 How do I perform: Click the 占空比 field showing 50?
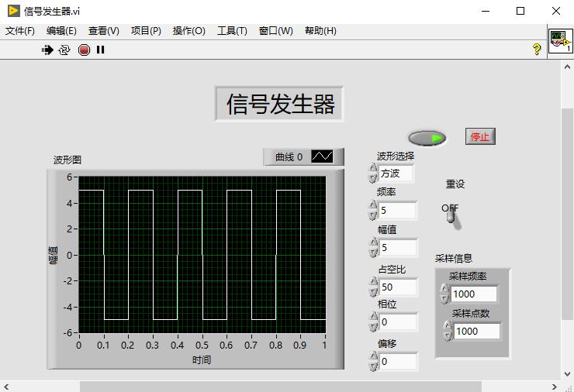pos(398,287)
